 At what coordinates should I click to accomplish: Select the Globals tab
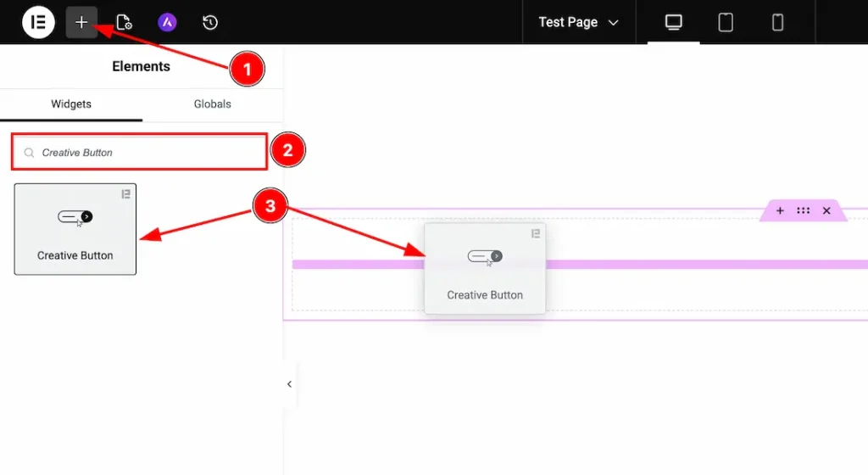(x=212, y=104)
